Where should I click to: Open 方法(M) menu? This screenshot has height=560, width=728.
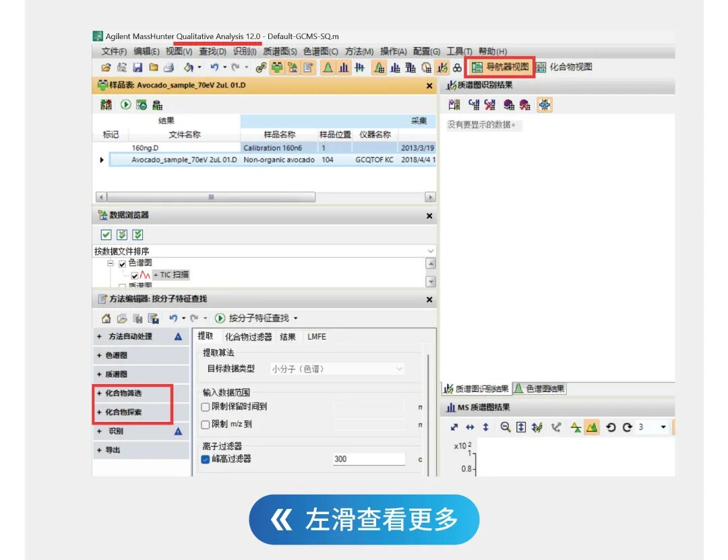(359, 51)
